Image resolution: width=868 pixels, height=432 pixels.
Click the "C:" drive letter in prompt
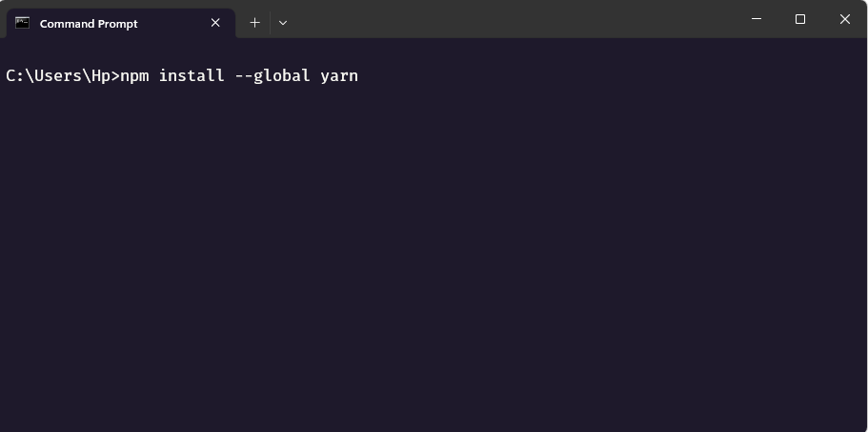(15, 75)
